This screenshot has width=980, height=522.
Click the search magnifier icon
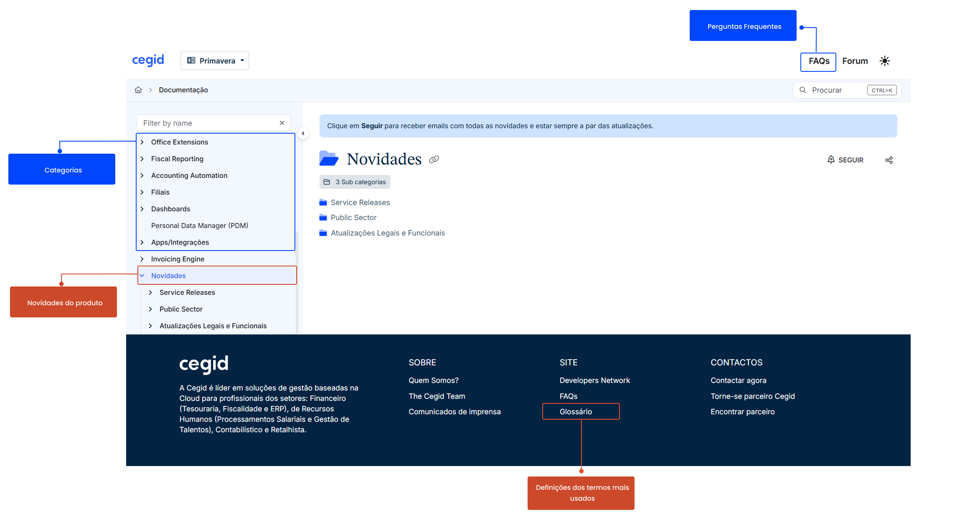[x=802, y=90]
